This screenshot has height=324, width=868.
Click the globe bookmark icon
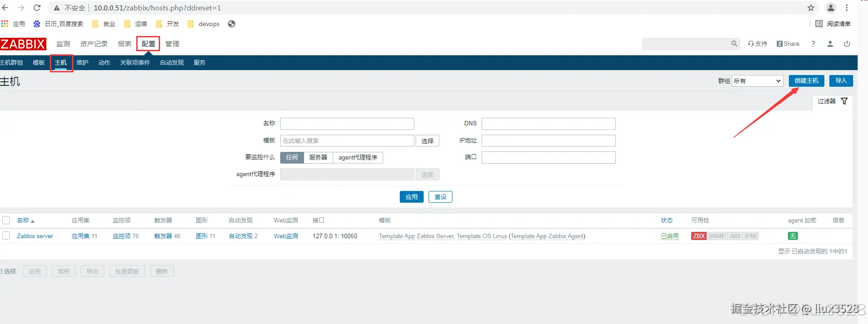pyautogui.click(x=232, y=24)
